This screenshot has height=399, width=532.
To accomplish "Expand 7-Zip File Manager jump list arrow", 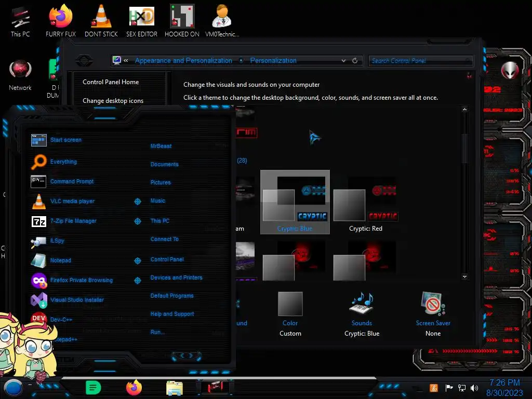I will (x=138, y=221).
